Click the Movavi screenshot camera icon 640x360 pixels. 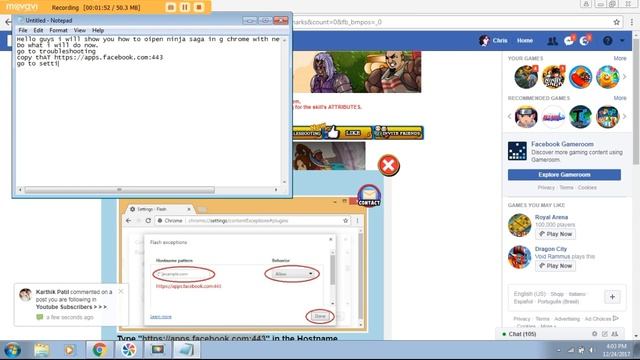tap(171, 7)
